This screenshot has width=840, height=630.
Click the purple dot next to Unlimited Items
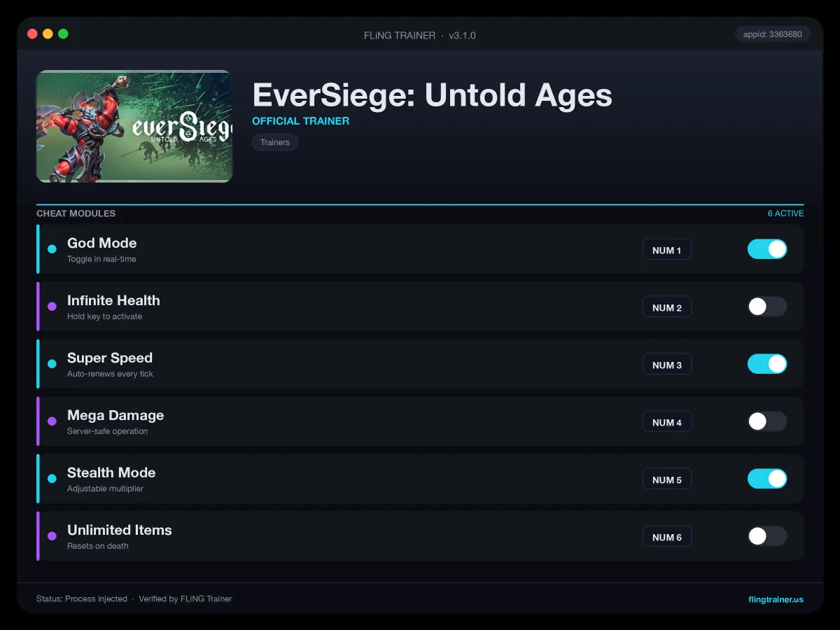[x=52, y=536]
